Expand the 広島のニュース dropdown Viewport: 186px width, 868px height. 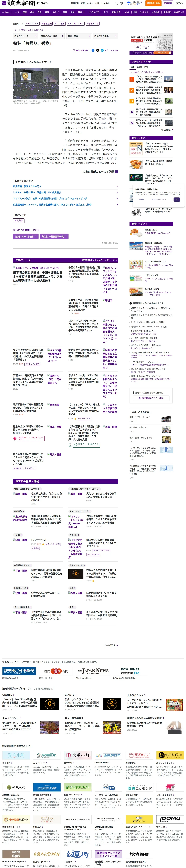pos(25,36)
